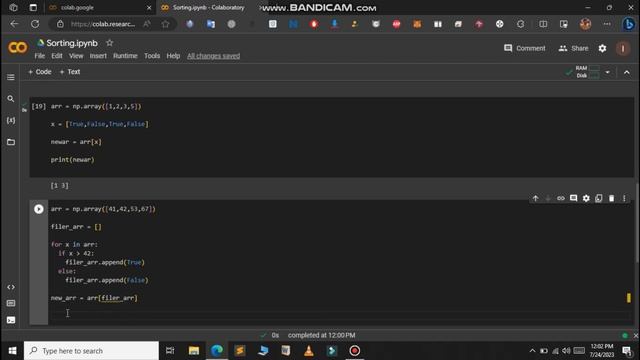Open the Tools menu
Viewport: 640px width, 360px height.
tap(152, 56)
